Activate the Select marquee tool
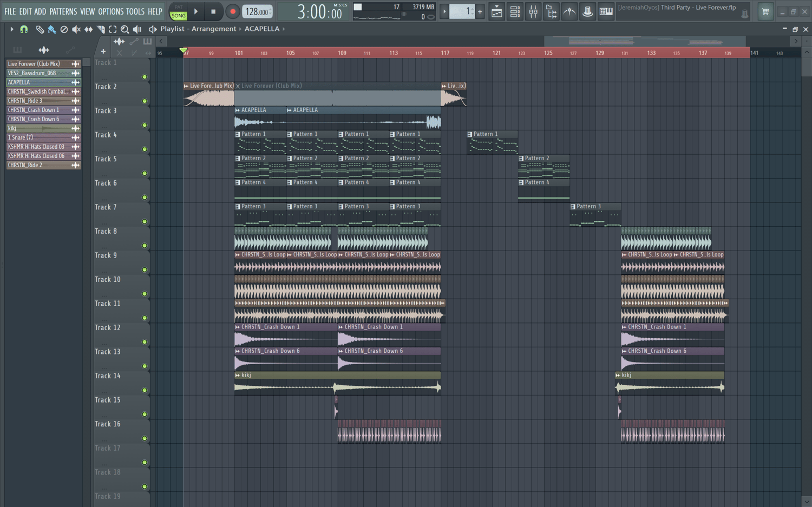This screenshot has width=812, height=507. click(x=113, y=29)
